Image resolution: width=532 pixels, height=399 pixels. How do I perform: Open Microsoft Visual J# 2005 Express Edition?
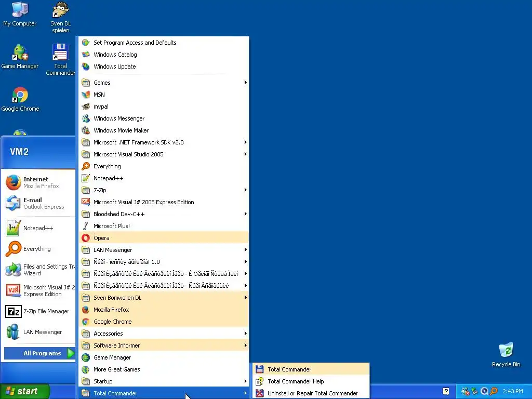pos(164,202)
